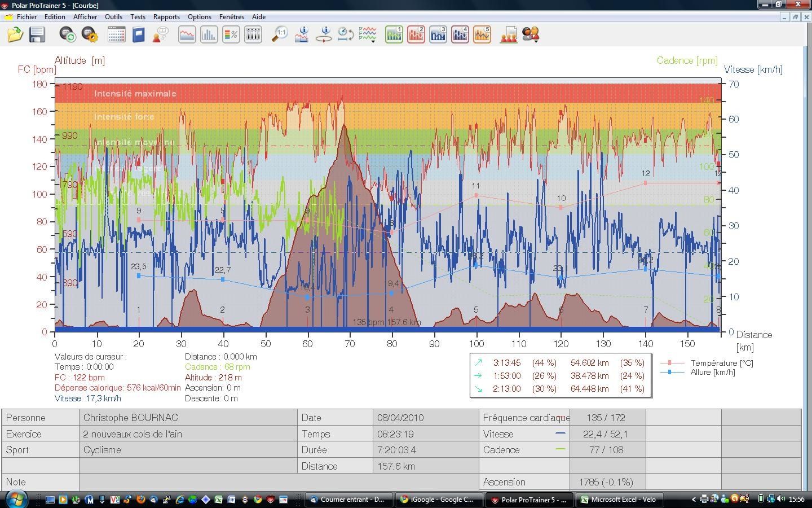The width and height of the screenshot is (812, 508).
Task: Select lap marker 3 on graph
Action: click(x=307, y=310)
